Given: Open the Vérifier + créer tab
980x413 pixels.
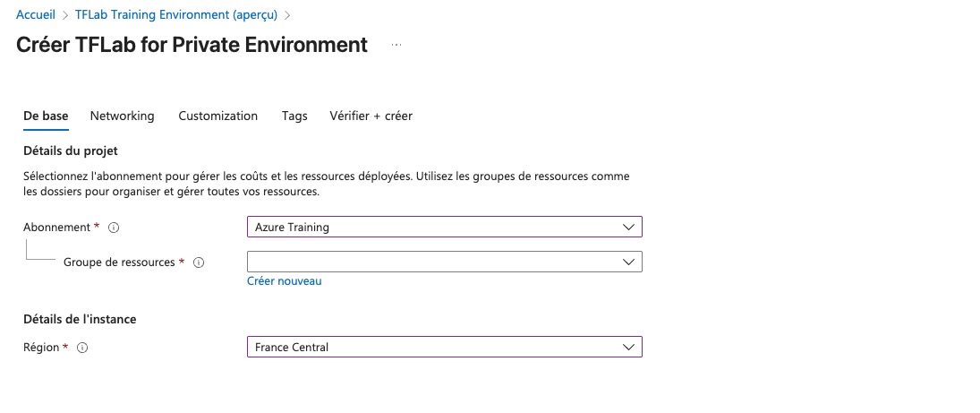Looking at the screenshot, I should click(371, 116).
